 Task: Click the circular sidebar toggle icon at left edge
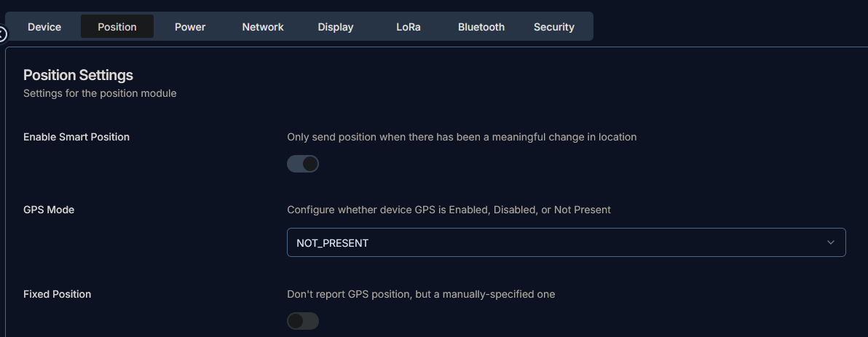point(2,34)
